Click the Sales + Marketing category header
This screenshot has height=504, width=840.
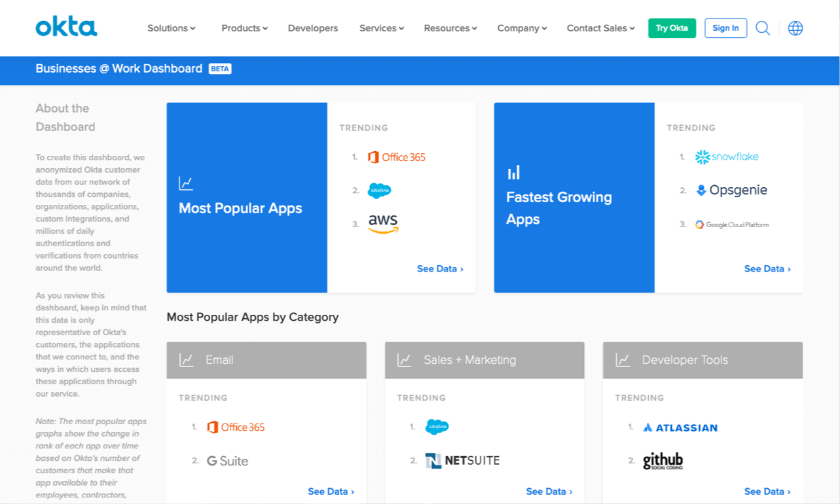tap(484, 360)
